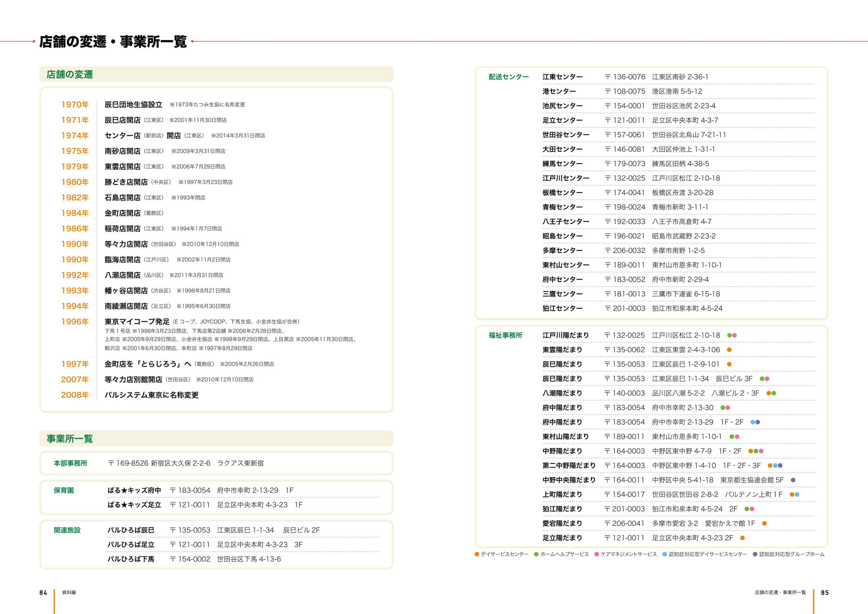
Task: Click page number 84
Action: (43, 593)
